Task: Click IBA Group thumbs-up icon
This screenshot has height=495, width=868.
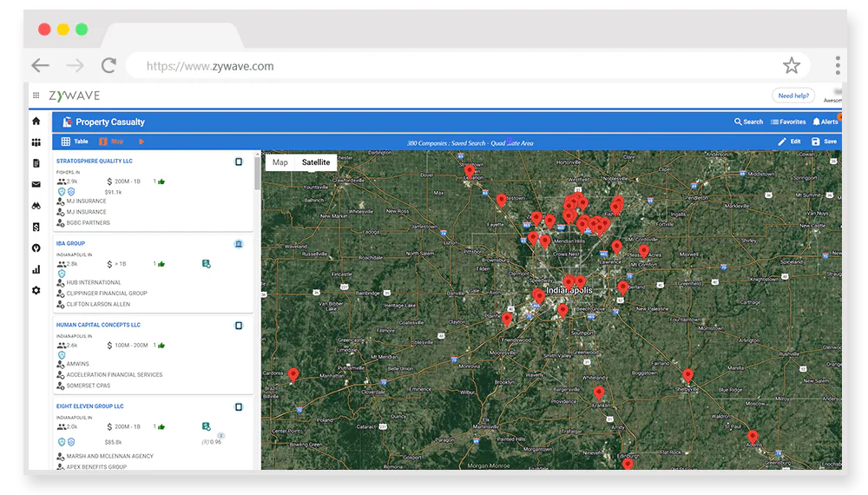Action: click(161, 264)
